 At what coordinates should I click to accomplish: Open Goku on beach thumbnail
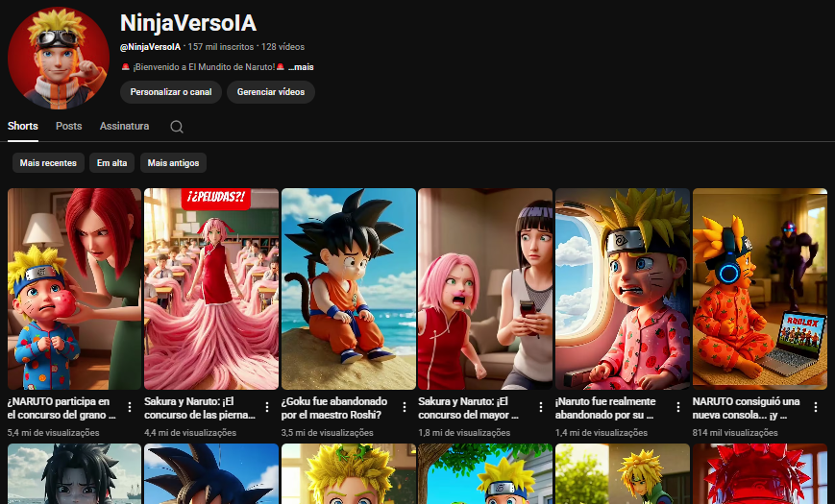[349, 289]
